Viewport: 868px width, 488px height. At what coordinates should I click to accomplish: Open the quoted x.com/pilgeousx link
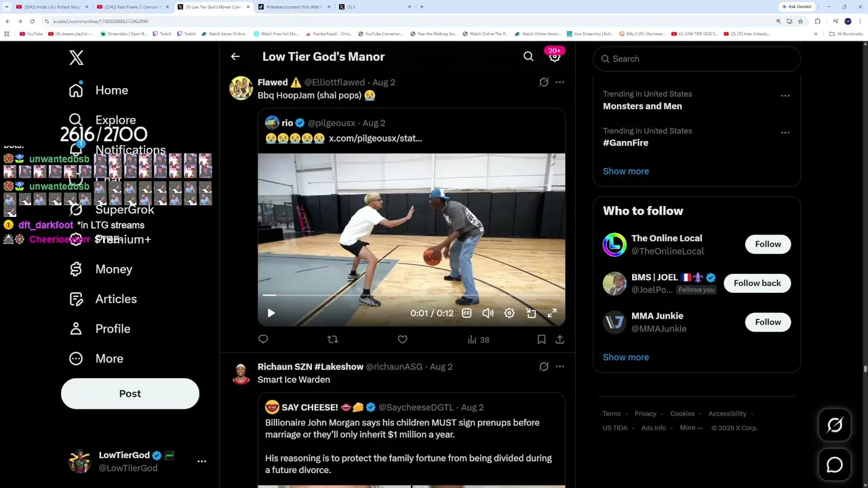coord(375,138)
